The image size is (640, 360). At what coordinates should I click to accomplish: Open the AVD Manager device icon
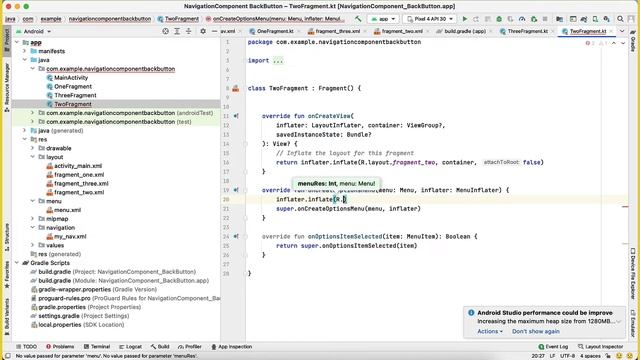point(595,19)
